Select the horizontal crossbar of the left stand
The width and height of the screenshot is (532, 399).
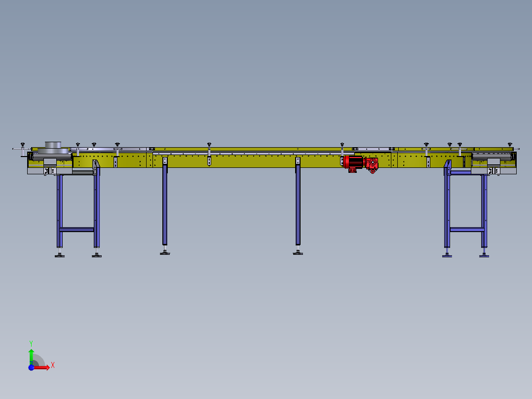click(76, 229)
